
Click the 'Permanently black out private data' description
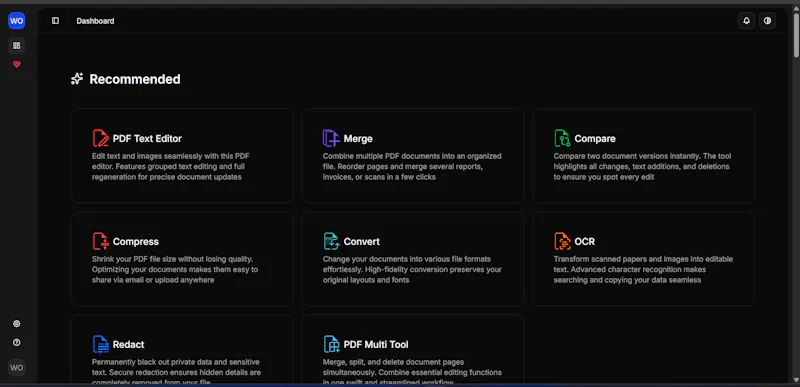click(x=177, y=372)
